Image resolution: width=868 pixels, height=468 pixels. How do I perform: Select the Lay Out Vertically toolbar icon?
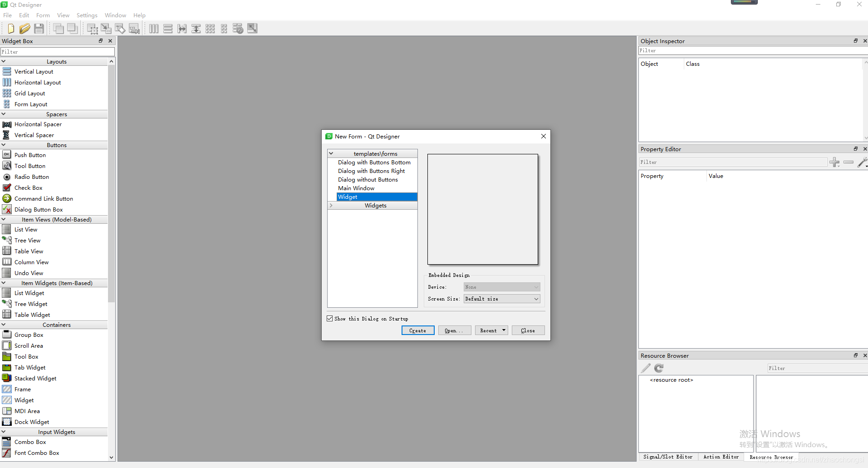click(168, 28)
